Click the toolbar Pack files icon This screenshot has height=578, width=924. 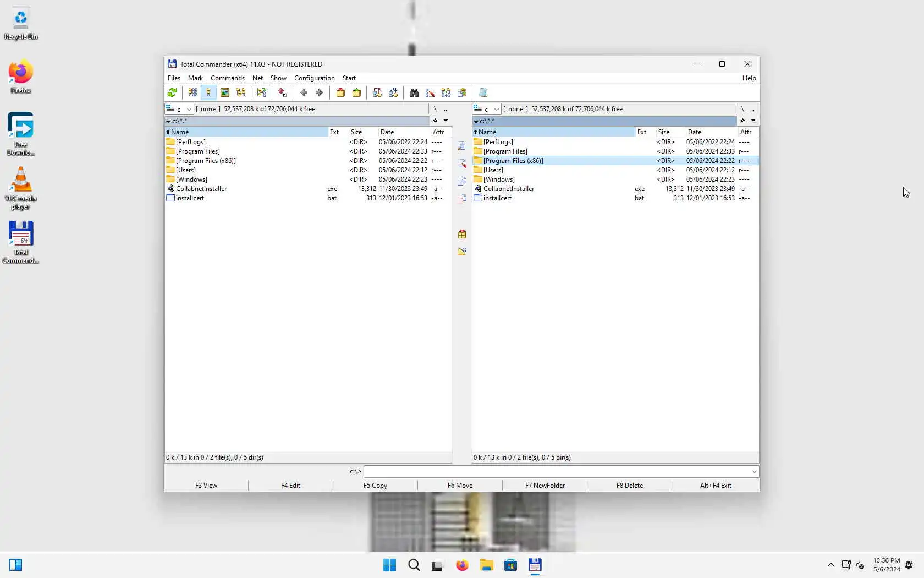[x=340, y=92]
